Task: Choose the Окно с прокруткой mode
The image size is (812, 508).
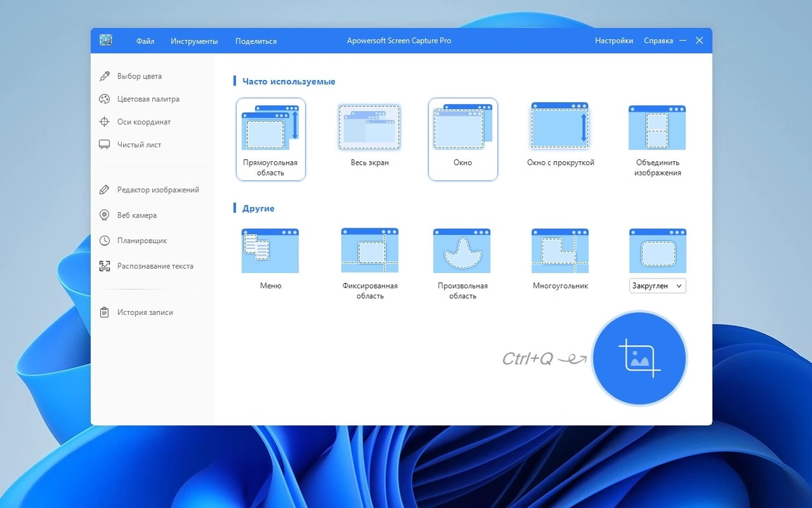Action: point(560,135)
